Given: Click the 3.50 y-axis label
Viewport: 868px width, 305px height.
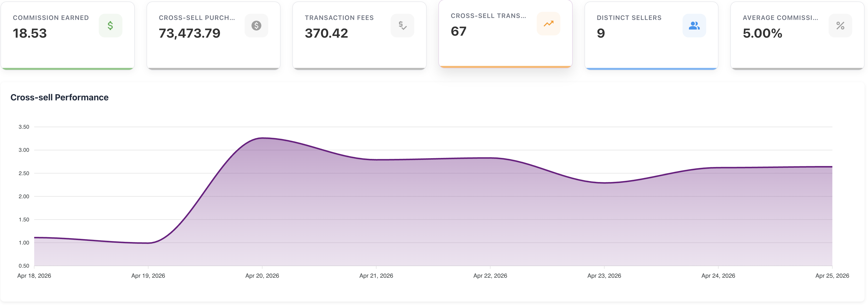Looking at the screenshot, I should tap(24, 127).
